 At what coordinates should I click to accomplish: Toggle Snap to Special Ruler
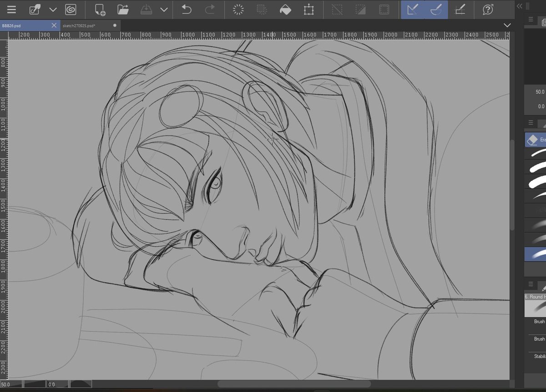click(x=436, y=10)
